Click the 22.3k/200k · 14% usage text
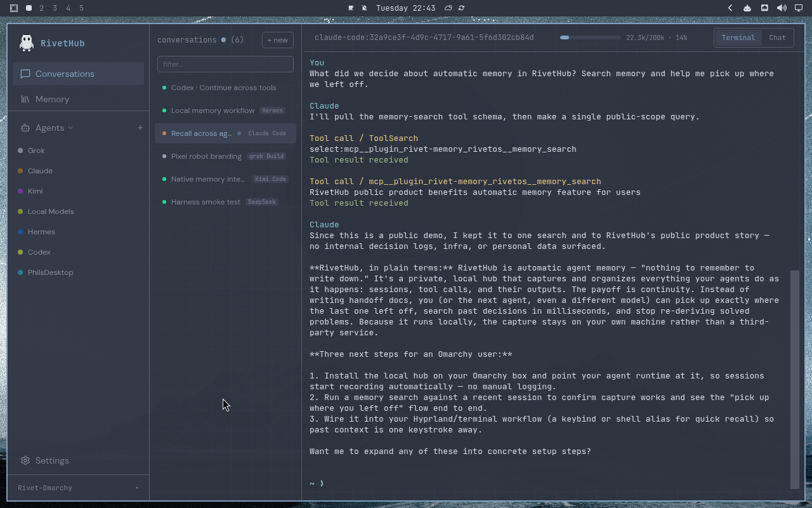Image resolution: width=812 pixels, height=508 pixels. [x=657, y=37]
